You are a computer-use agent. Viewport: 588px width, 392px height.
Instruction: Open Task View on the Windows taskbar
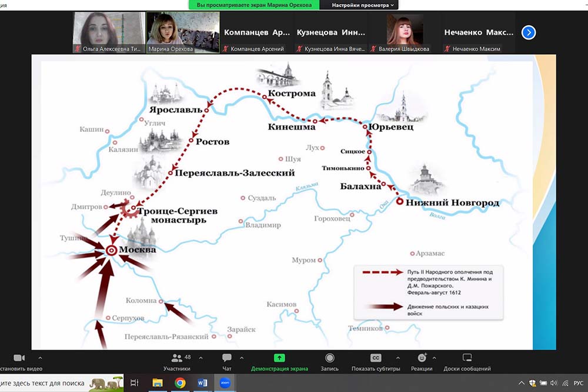(x=135, y=383)
